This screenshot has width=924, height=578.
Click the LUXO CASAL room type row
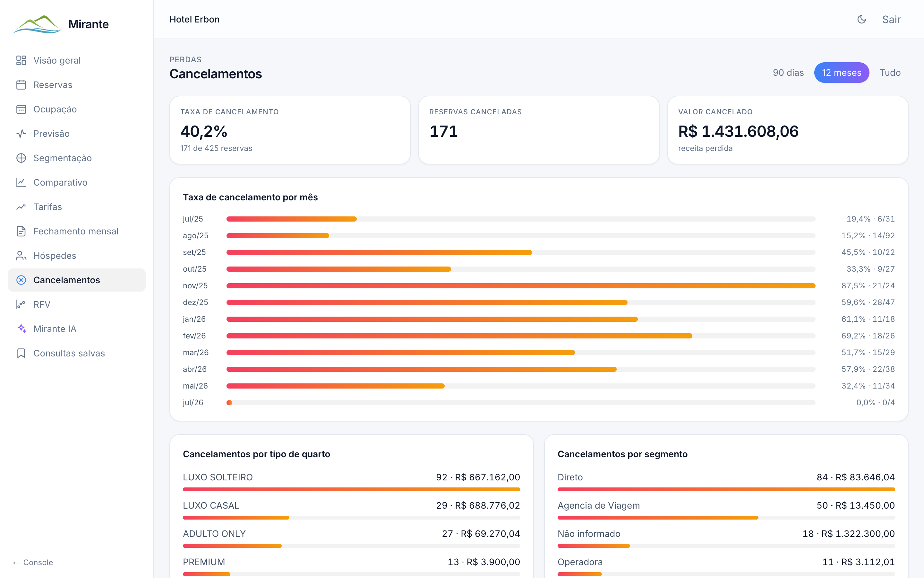point(351,510)
